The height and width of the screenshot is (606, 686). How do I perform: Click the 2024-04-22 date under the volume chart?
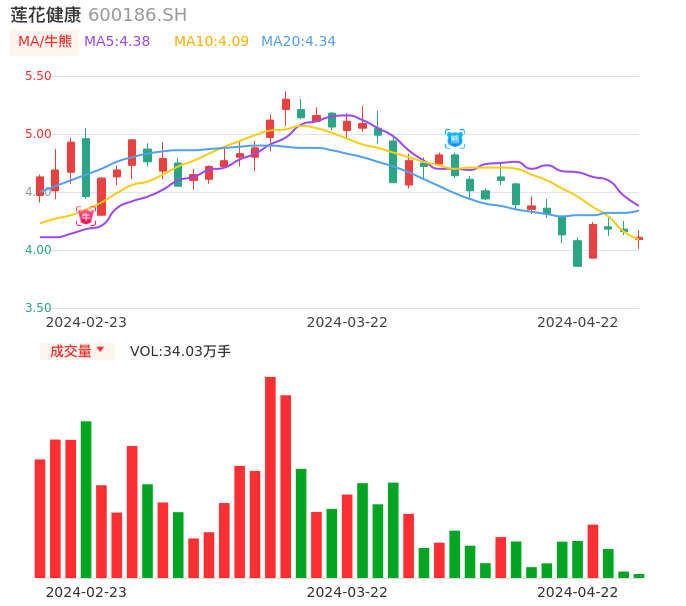(578, 592)
